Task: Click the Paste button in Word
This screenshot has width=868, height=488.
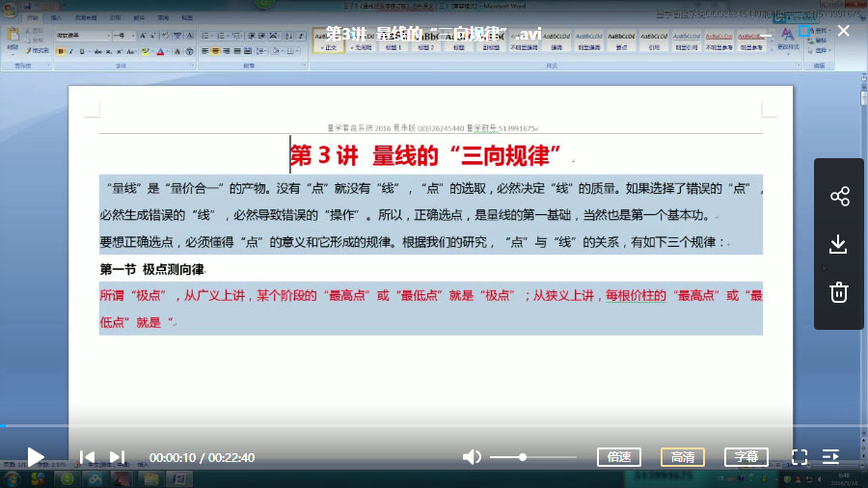Action: pyautogui.click(x=13, y=40)
